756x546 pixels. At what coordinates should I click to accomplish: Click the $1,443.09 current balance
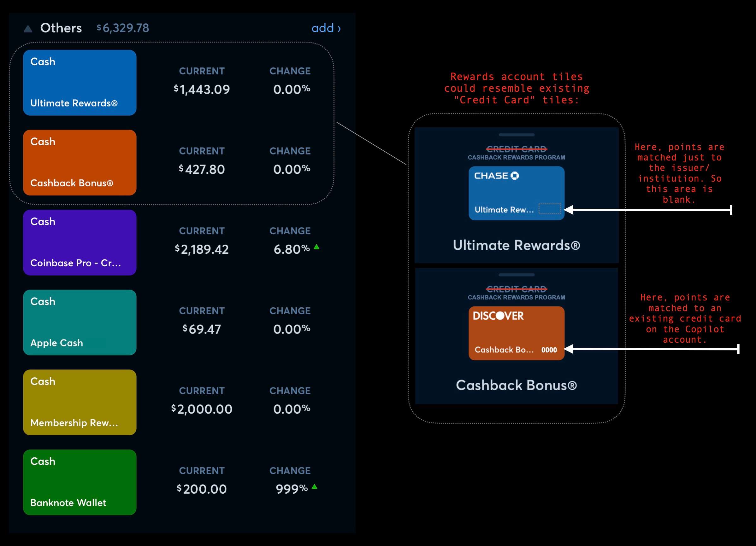202,89
